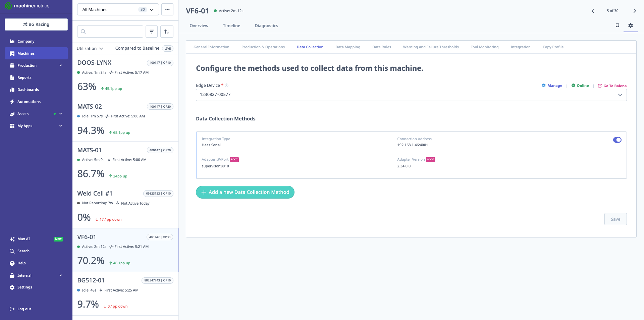
Task: Open the Tool Monitoring tab
Action: pos(484,47)
